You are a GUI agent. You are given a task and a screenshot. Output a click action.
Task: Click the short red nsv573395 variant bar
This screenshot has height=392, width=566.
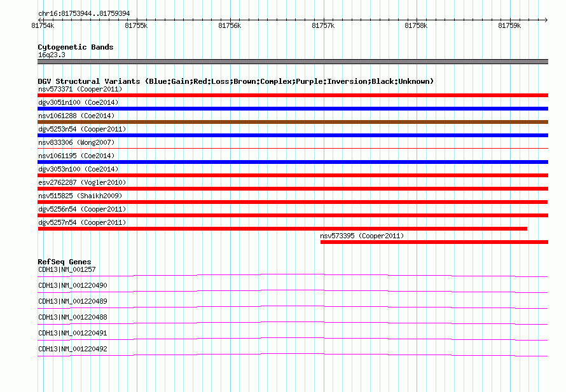(x=434, y=242)
